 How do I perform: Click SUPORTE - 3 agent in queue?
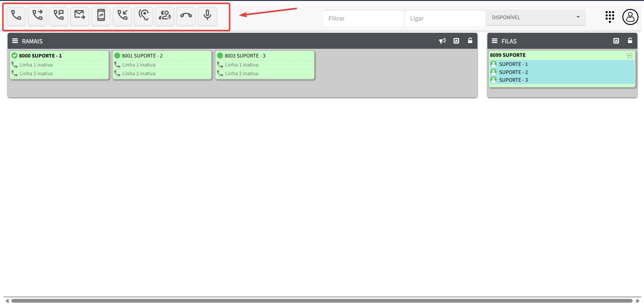[x=513, y=80]
